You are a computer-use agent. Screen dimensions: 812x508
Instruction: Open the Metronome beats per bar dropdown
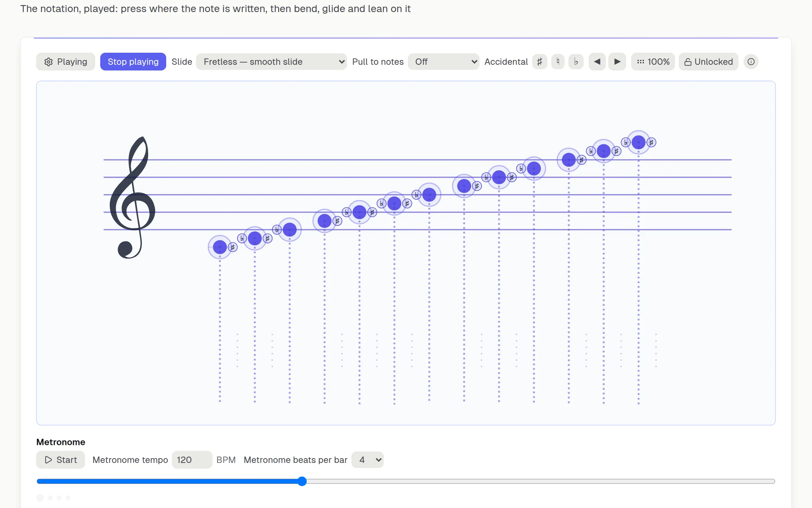click(367, 460)
